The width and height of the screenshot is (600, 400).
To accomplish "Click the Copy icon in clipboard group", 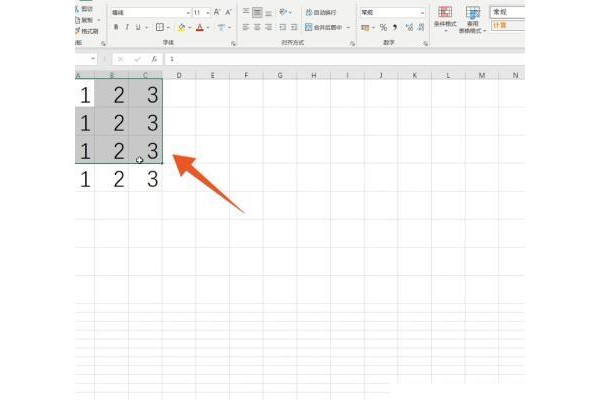I will click(78, 20).
